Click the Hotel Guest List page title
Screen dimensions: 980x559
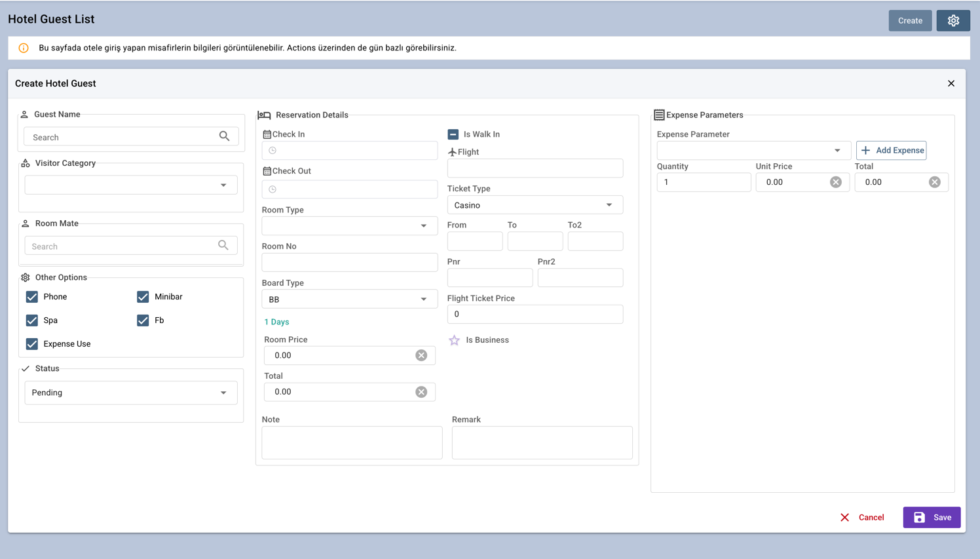coord(51,19)
